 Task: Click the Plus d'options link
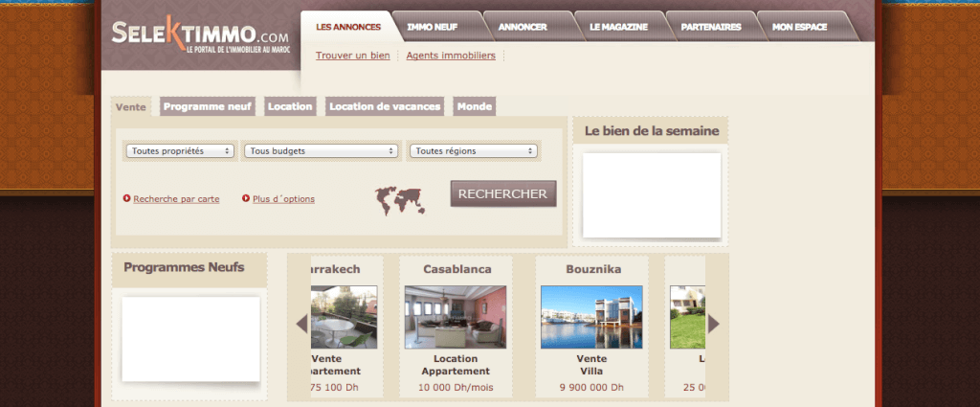pyautogui.click(x=283, y=199)
